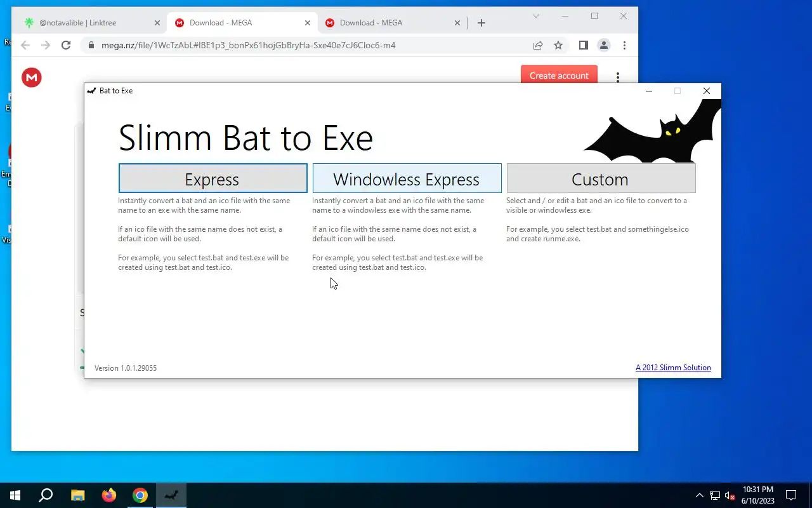Click the Express conversion button
The height and width of the screenshot is (508, 812).
213,178
